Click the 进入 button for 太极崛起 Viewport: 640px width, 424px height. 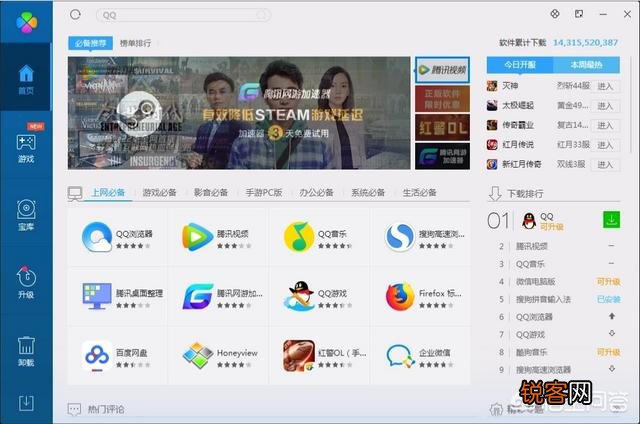pos(605,106)
